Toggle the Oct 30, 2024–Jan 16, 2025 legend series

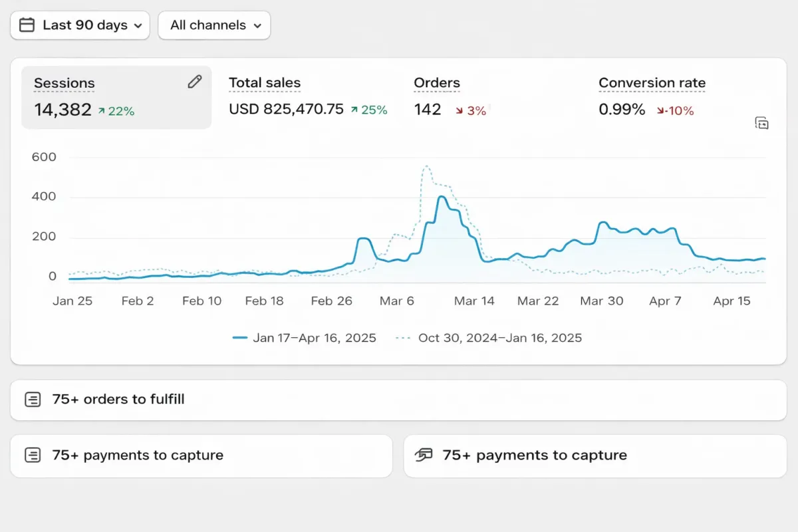point(489,338)
